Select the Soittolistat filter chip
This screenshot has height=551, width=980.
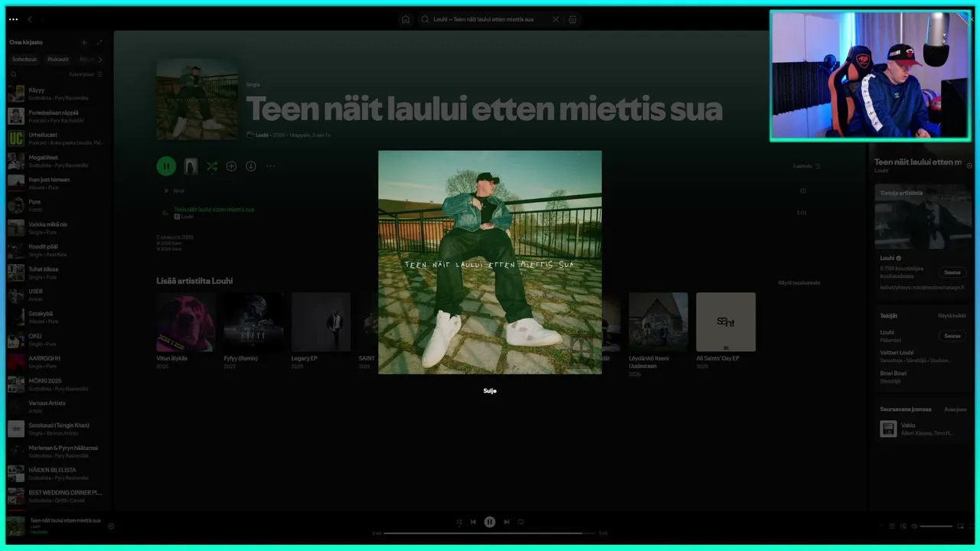tap(24, 59)
